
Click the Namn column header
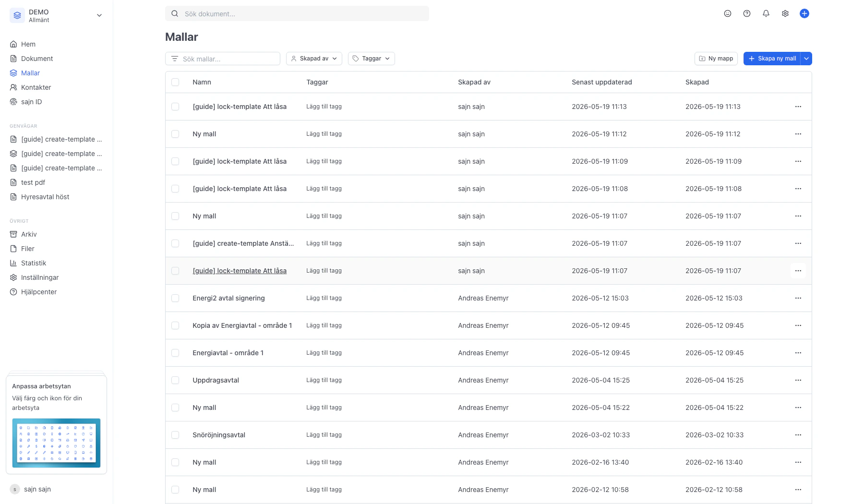[x=202, y=82]
